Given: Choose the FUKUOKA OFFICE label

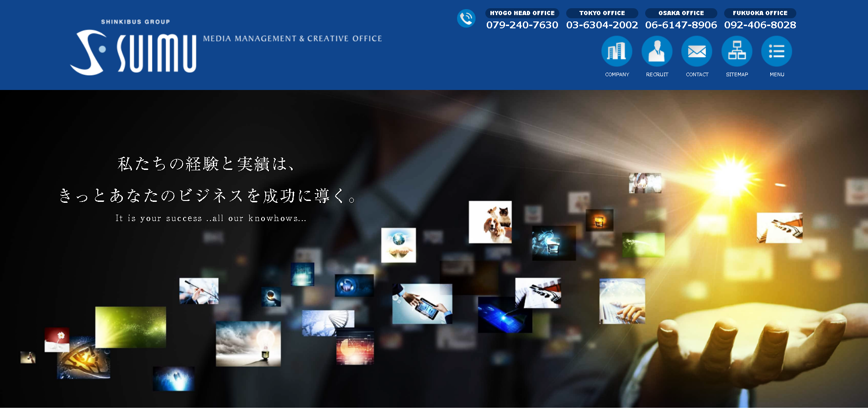Looking at the screenshot, I should [760, 13].
